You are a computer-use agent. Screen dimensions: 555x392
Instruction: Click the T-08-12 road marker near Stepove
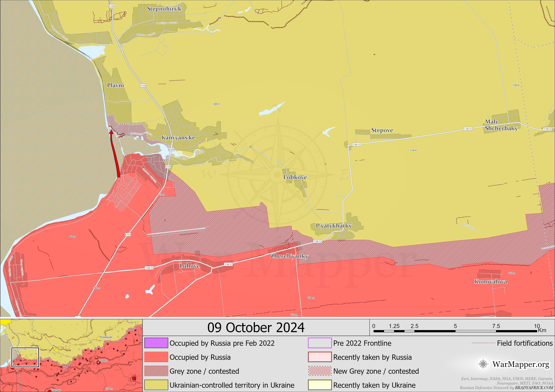point(356,144)
